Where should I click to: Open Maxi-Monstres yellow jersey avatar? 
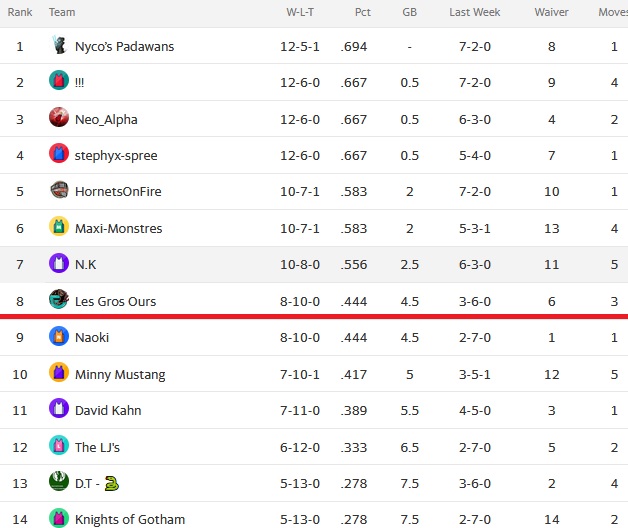point(59,226)
